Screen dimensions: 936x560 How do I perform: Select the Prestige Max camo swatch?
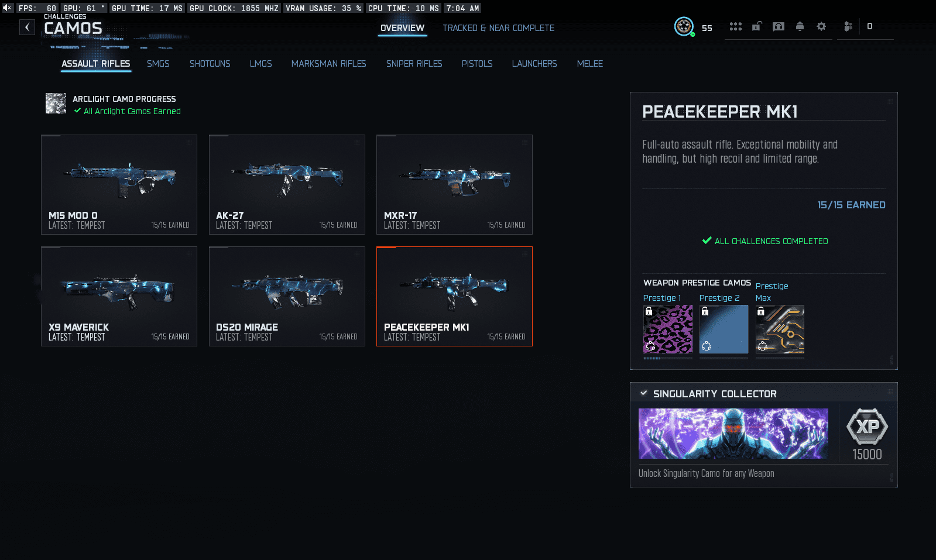(x=780, y=329)
